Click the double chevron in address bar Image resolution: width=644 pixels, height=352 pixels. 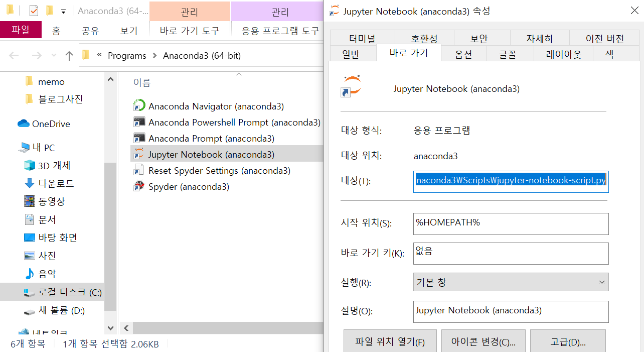pyautogui.click(x=99, y=55)
